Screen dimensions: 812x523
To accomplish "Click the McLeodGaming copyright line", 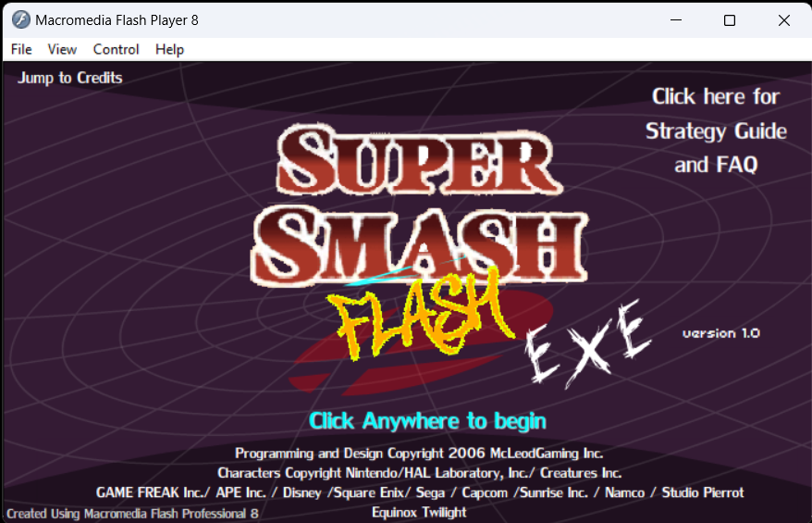I will pos(419,453).
